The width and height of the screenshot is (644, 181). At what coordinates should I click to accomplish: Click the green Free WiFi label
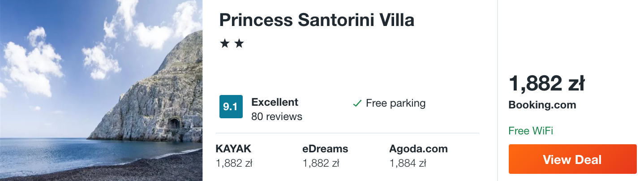(x=531, y=131)
